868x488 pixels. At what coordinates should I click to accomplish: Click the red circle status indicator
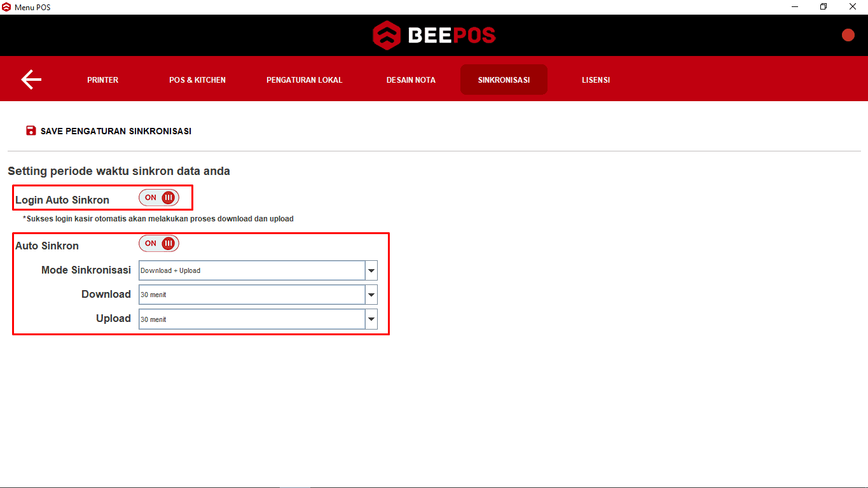coord(848,35)
